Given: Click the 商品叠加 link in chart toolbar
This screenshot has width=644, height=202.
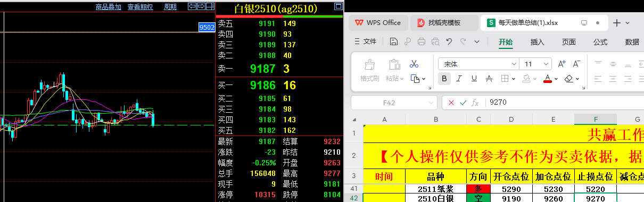Looking at the screenshot, I should pyautogui.click(x=109, y=7).
